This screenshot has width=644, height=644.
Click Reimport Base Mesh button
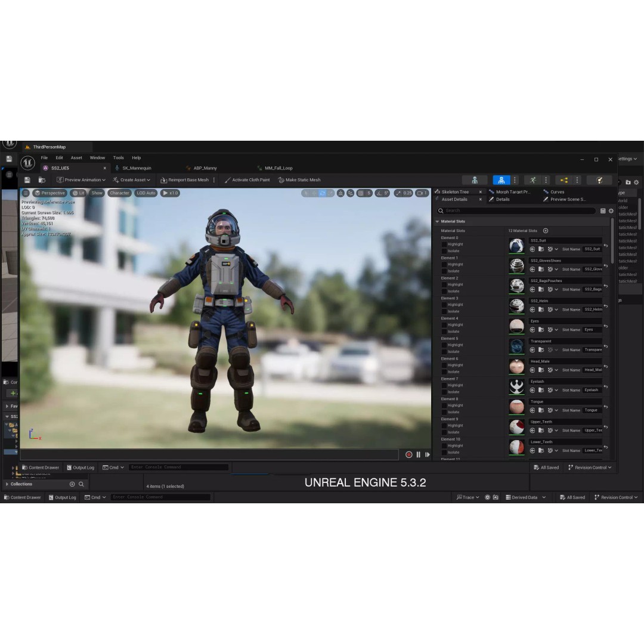tap(184, 180)
